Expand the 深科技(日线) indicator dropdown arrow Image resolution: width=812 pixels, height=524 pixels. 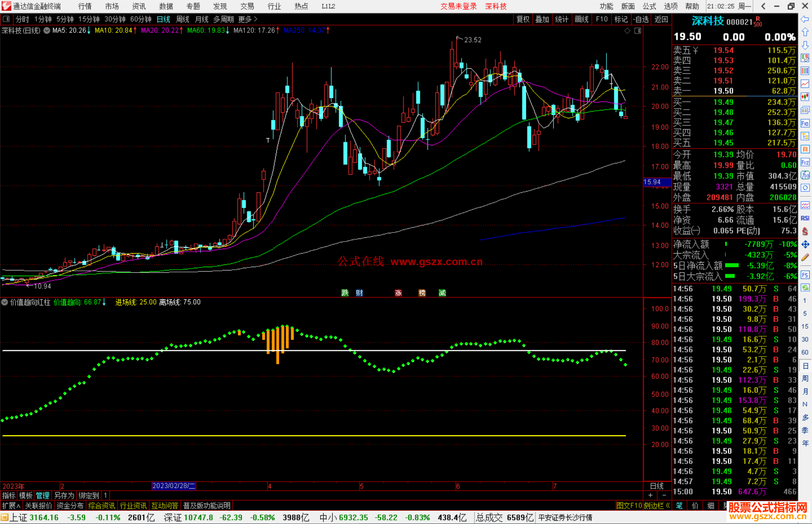(x=47, y=30)
